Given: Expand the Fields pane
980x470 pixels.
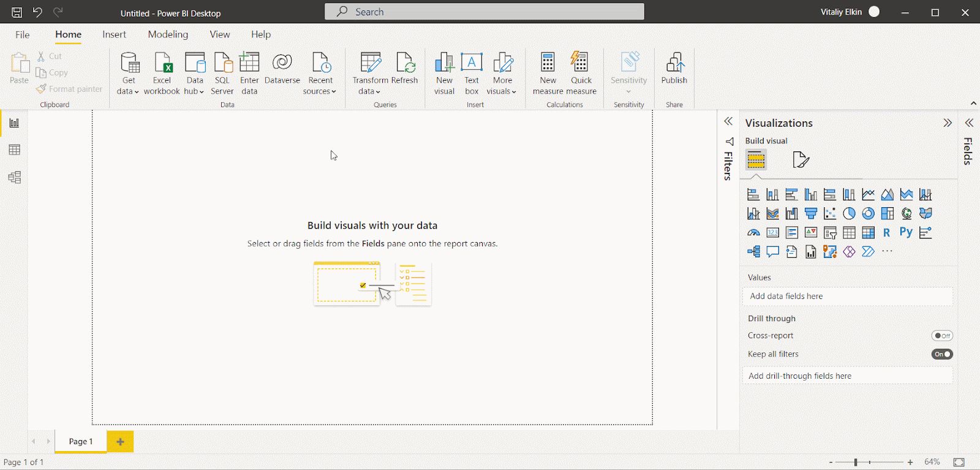Looking at the screenshot, I should coord(969,123).
